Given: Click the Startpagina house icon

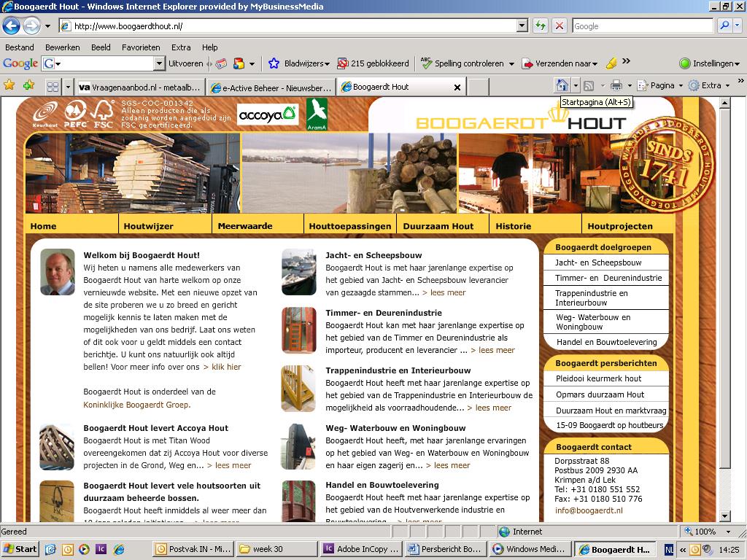Looking at the screenshot, I should [x=562, y=86].
